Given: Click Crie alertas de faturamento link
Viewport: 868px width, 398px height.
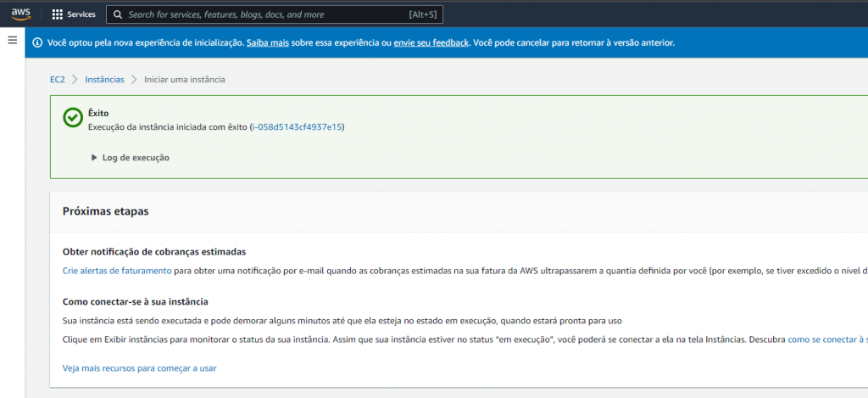Looking at the screenshot, I should [117, 272].
